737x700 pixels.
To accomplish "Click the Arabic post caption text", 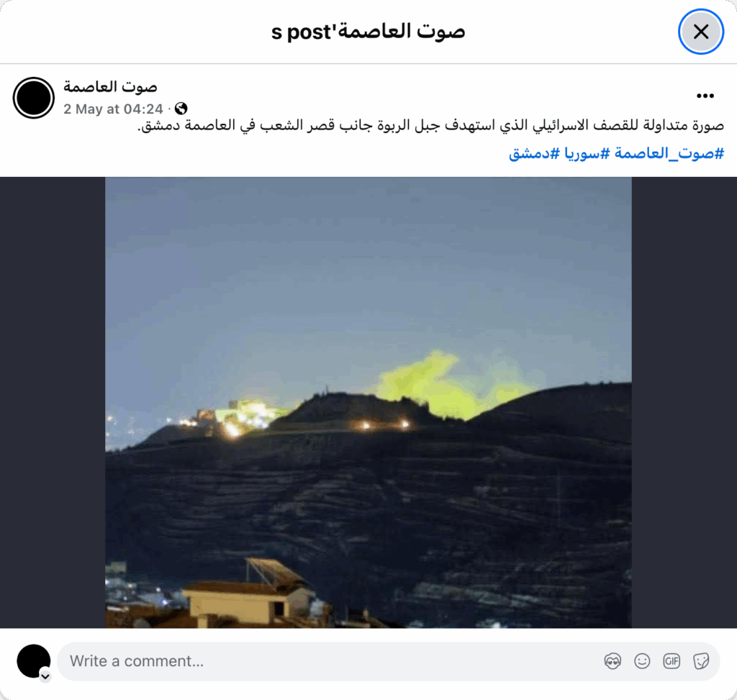I will pos(430,125).
